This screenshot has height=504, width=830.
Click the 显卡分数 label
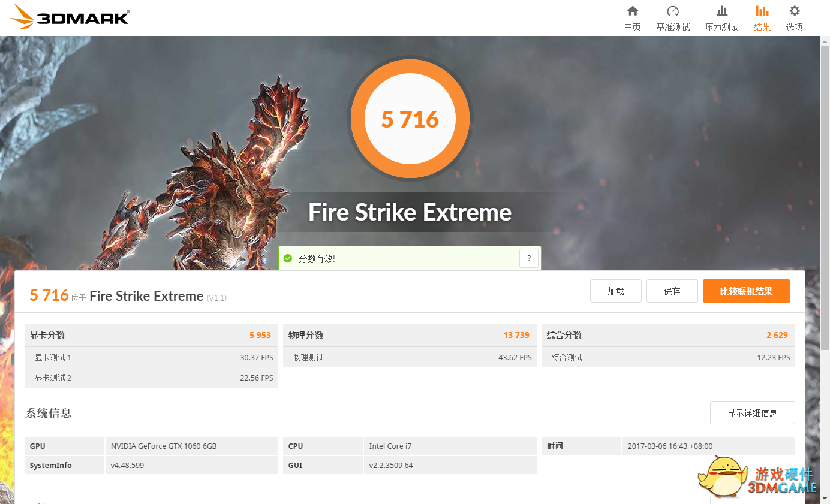tap(47, 335)
